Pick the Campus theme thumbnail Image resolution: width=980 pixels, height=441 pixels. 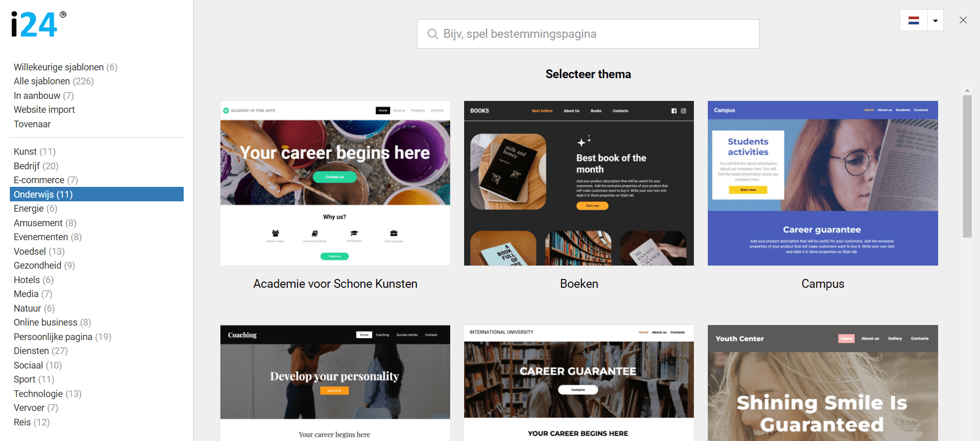(x=823, y=183)
